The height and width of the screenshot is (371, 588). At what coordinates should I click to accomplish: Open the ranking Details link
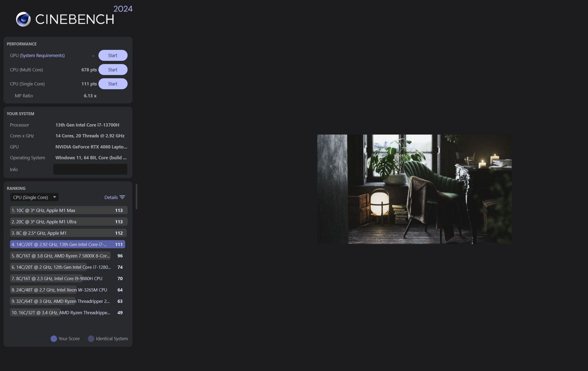(x=111, y=197)
